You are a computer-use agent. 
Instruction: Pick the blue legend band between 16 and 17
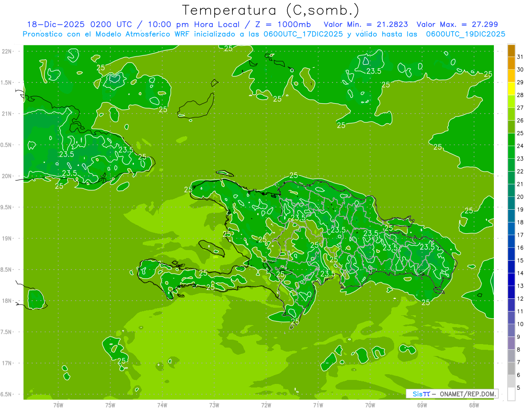[x=511, y=242]
